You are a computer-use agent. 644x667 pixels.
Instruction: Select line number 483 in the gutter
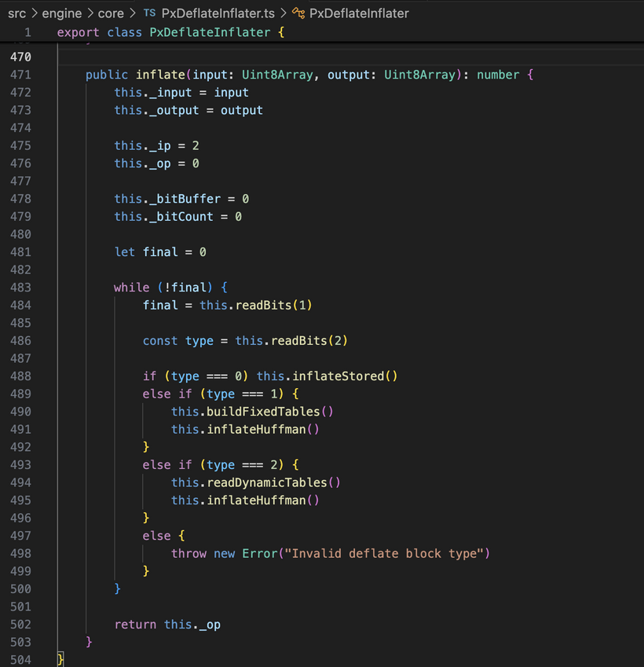(20, 288)
